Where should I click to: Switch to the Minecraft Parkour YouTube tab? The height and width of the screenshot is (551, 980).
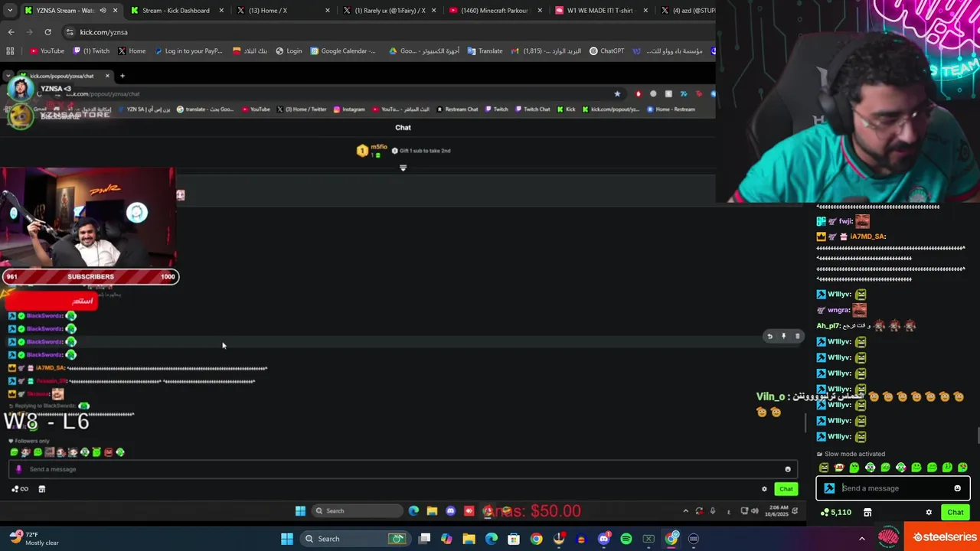pos(494,11)
